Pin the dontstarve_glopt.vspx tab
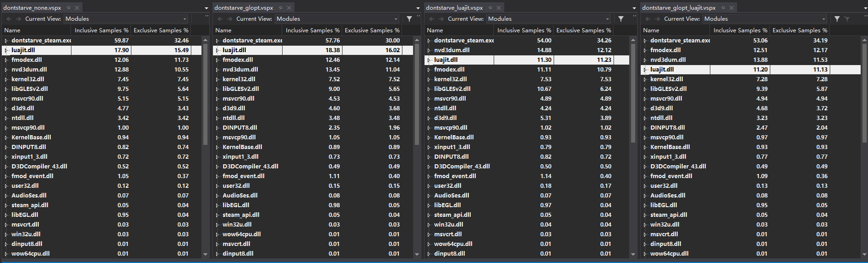868x263 pixels. 280,8
